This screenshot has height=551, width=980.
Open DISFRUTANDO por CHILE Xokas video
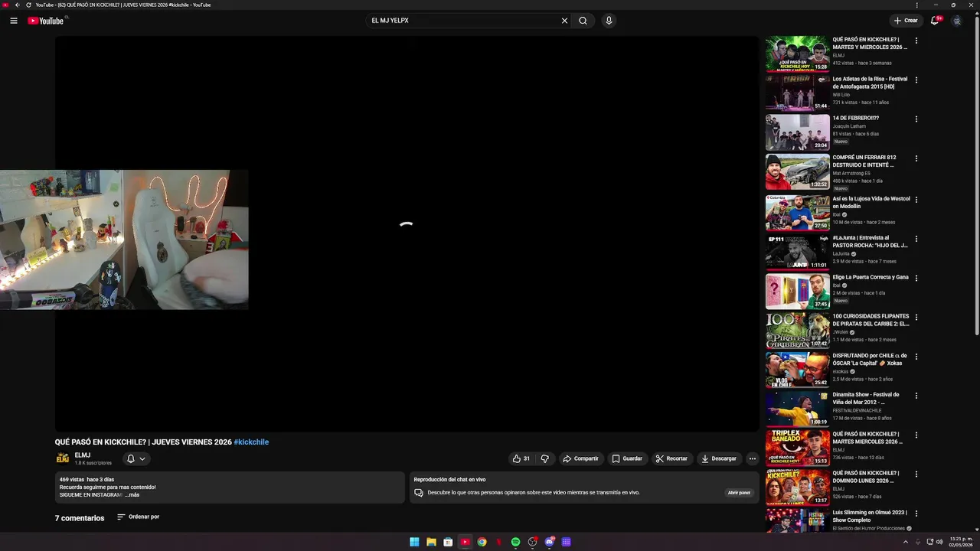click(870, 360)
